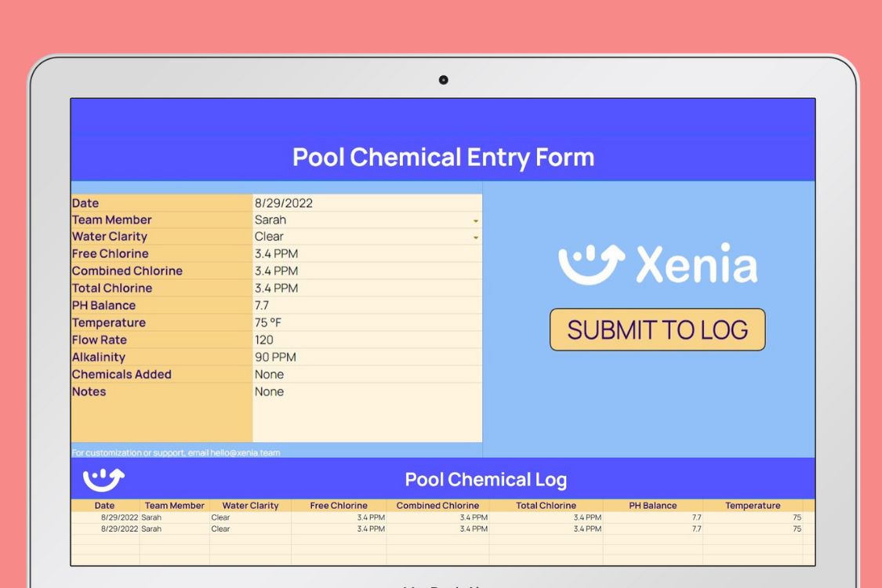Click the Free Chlorine value cell
882x588 pixels.
click(368, 253)
